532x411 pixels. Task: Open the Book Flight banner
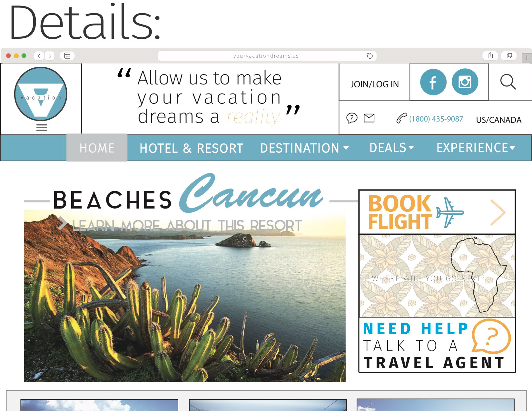[437, 212]
